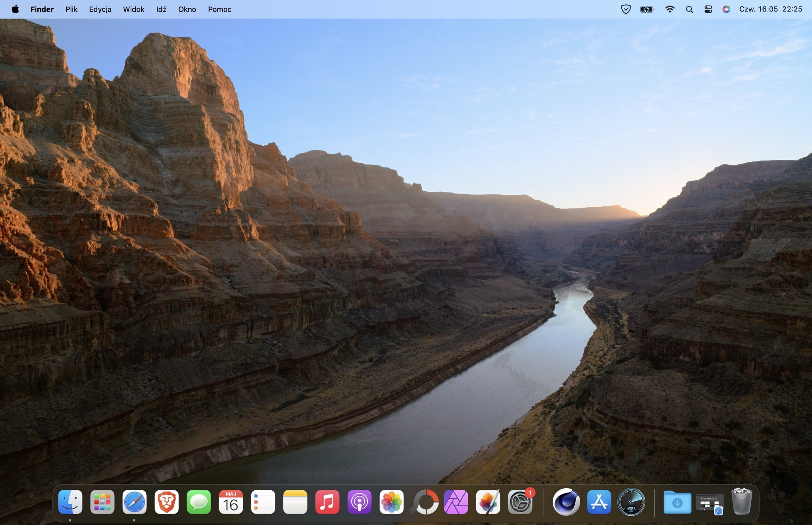Open the Disk Diag speedometer app
812x525 pixels.
point(631,502)
